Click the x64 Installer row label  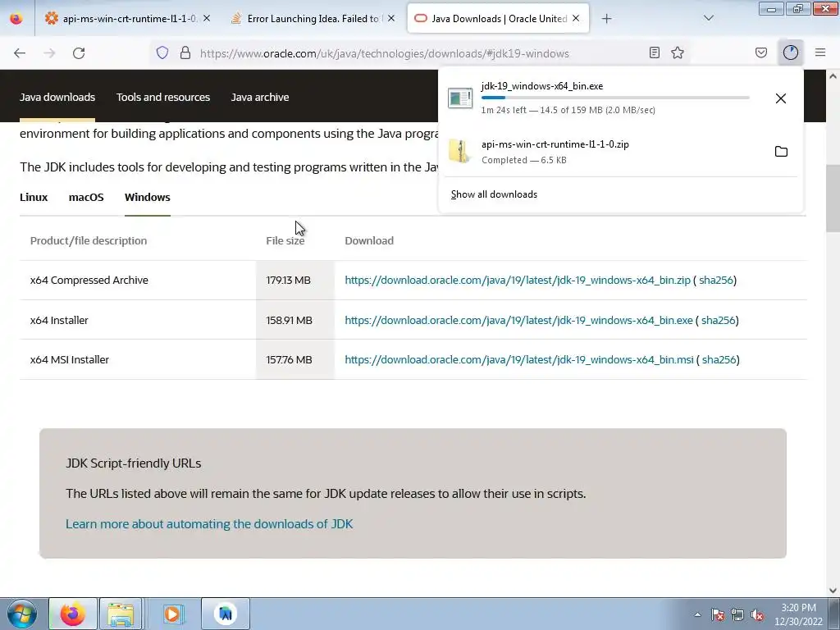[59, 321]
